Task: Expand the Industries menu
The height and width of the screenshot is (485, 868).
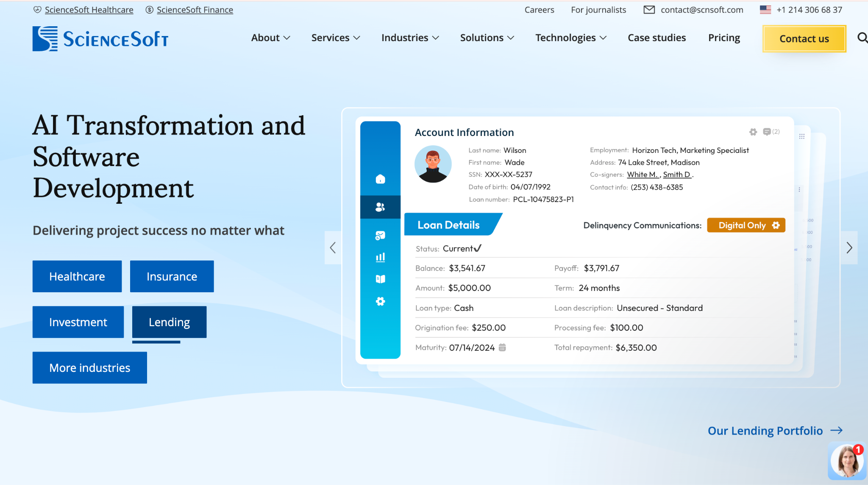Action: click(410, 38)
